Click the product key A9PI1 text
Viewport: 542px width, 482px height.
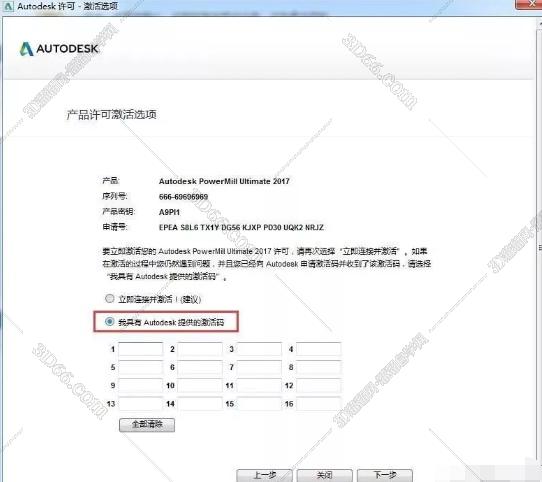(x=169, y=212)
